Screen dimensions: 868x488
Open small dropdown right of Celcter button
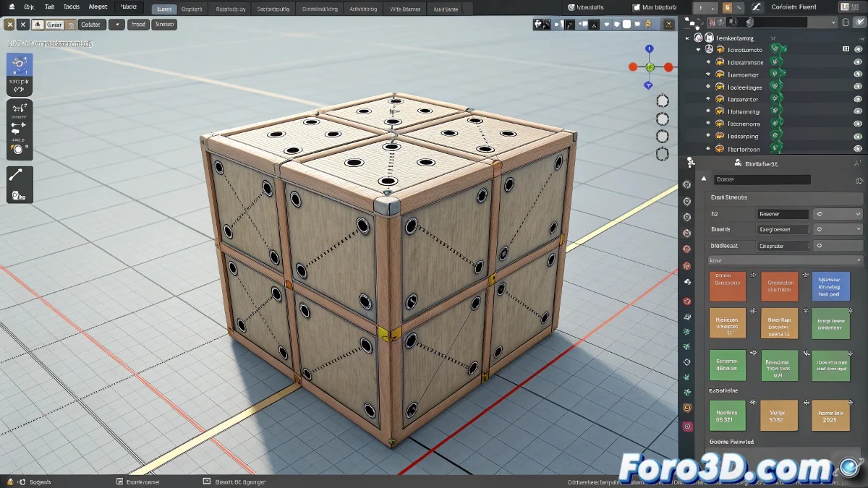coord(116,24)
